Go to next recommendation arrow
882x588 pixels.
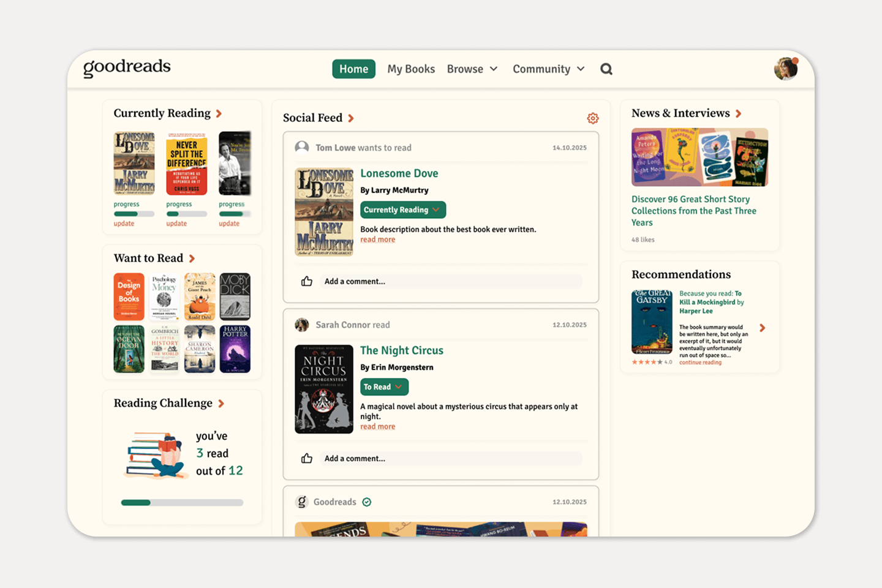coord(763,328)
